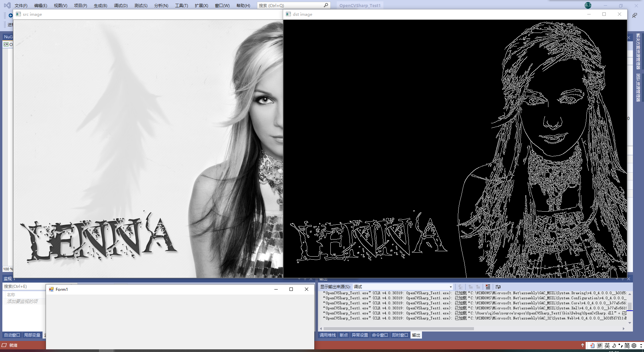Screen dimensions: 644x352
Task: Click the dst image window icon
Action: pos(288,14)
